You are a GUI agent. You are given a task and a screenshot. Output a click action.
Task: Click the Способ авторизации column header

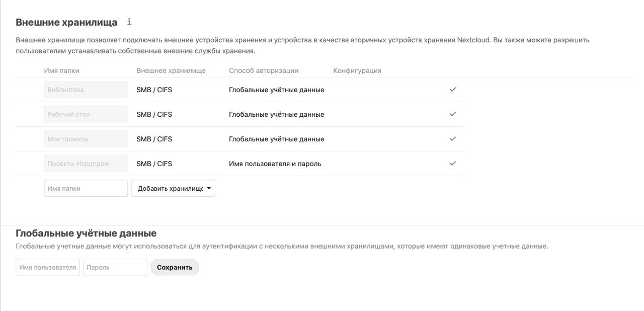pyautogui.click(x=264, y=70)
